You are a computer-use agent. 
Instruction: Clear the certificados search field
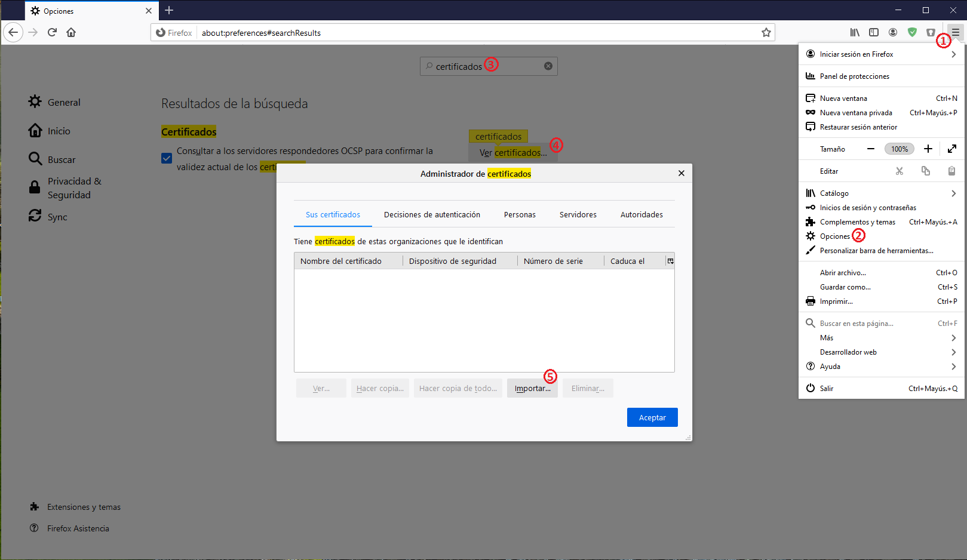tap(548, 66)
